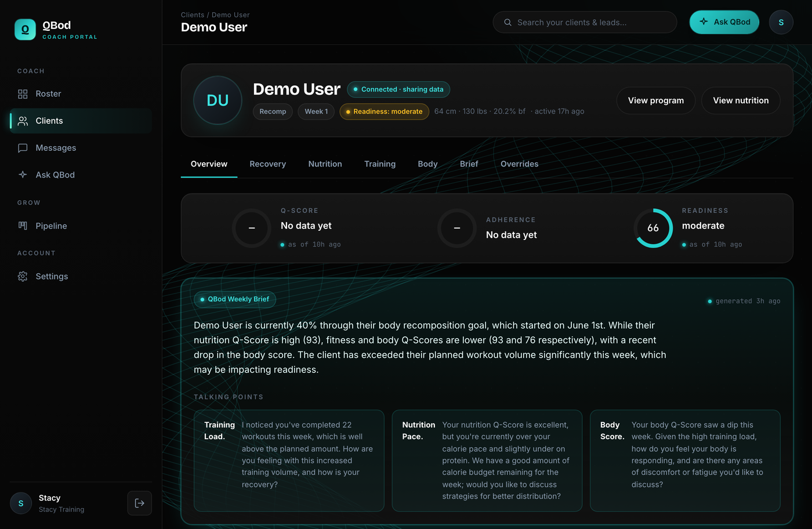This screenshot has width=812, height=529.
Task: Click the Connected sharing data badge
Action: (398, 89)
